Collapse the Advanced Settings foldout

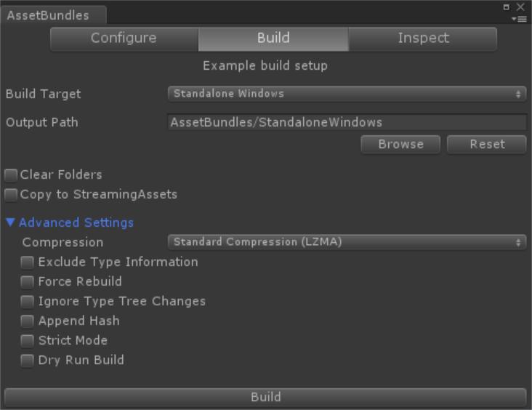pyautogui.click(x=10, y=222)
